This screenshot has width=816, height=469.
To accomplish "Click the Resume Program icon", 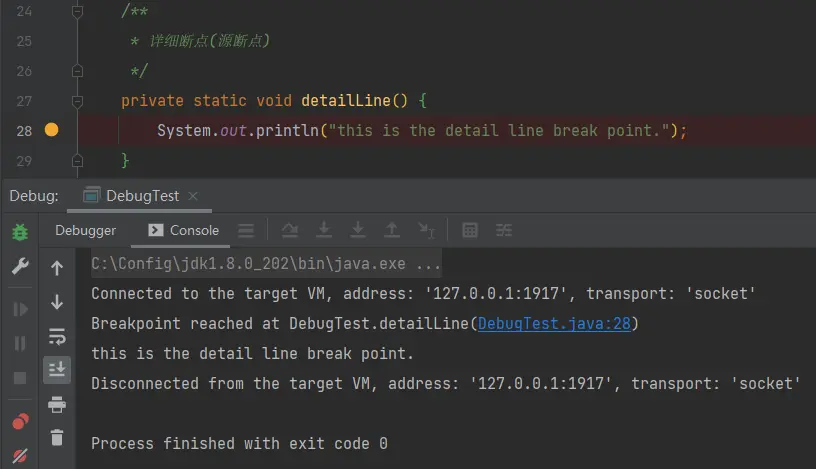I will pos(20,309).
